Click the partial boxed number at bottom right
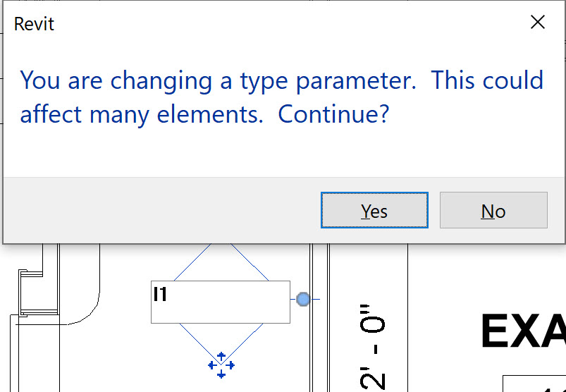 pos(534,384)
